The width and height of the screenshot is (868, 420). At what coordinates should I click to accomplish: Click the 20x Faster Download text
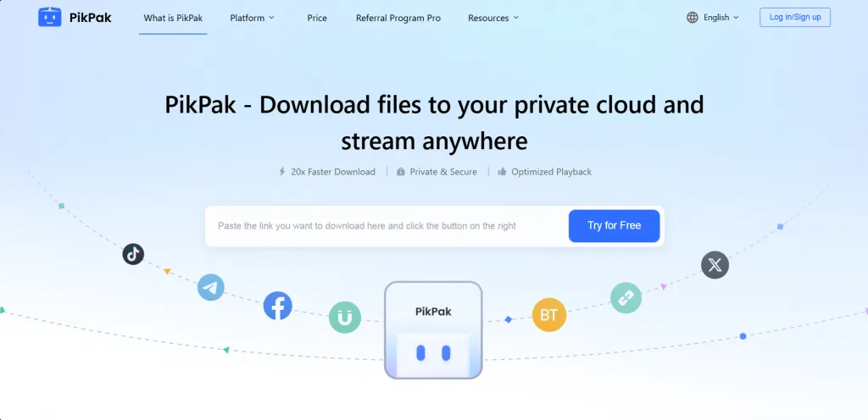[x=333, y=172]
